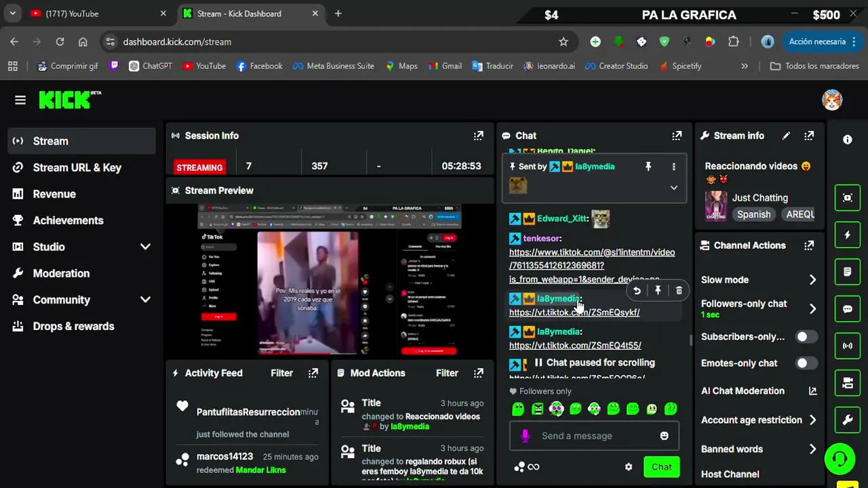
Task: Filter the Activity Feed
Action: [x=281, y=373]
